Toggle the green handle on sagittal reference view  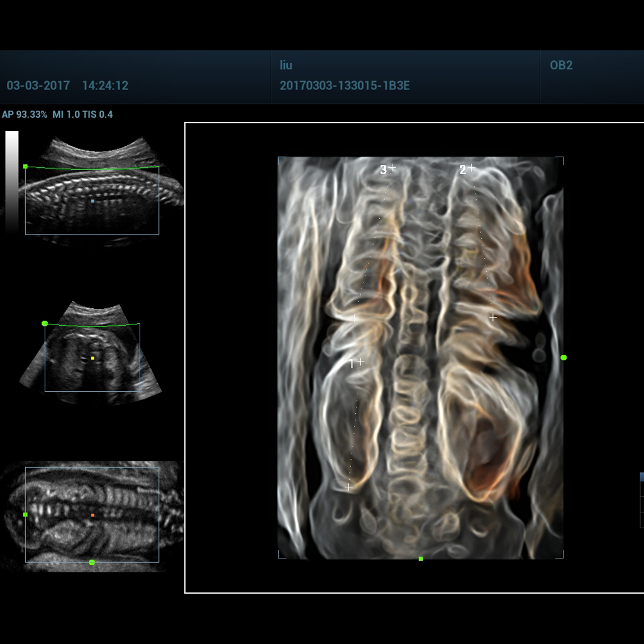[x=26, y=165]
